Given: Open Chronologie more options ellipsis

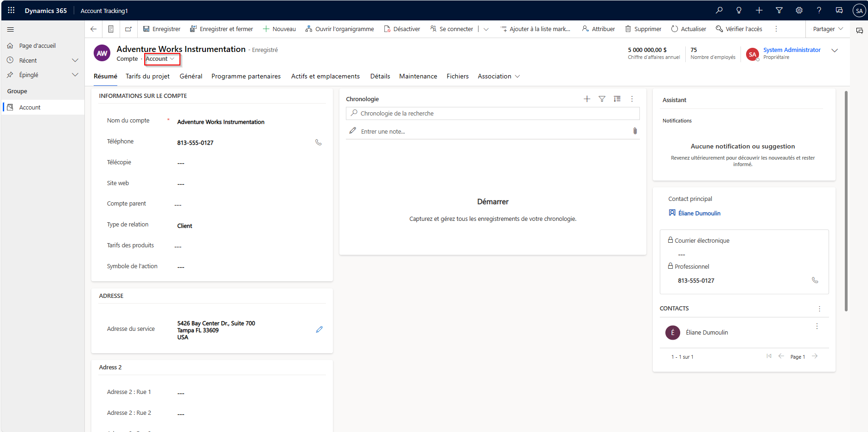Looking at the screenshot, I should click(x=632, y=99).
